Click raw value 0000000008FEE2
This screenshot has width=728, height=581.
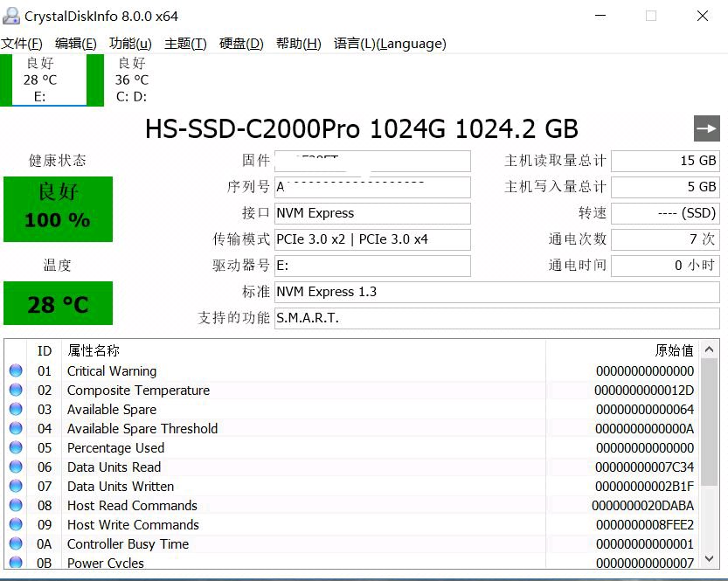[645, 524]
